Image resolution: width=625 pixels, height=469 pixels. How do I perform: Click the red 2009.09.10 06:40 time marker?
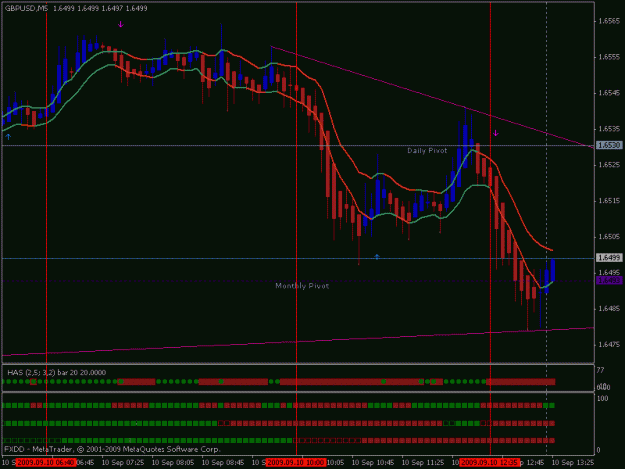[x=46, y=463]
